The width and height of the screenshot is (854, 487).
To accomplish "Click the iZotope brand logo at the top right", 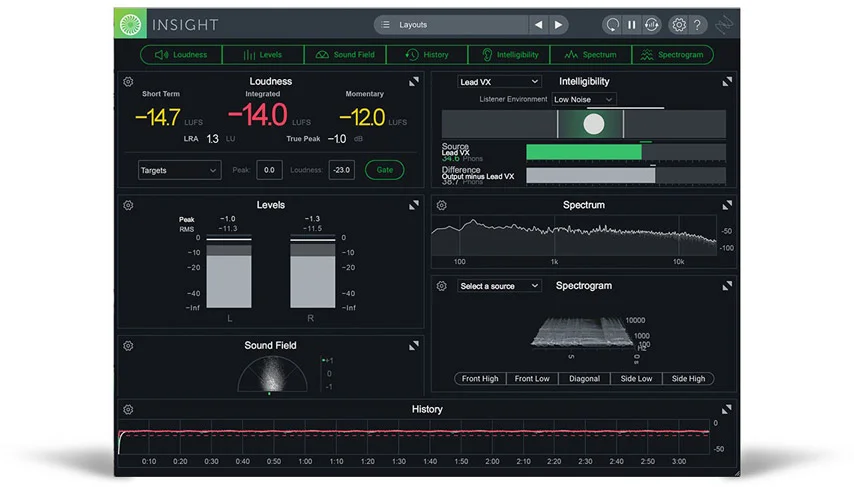I will (x=724, y=25).
